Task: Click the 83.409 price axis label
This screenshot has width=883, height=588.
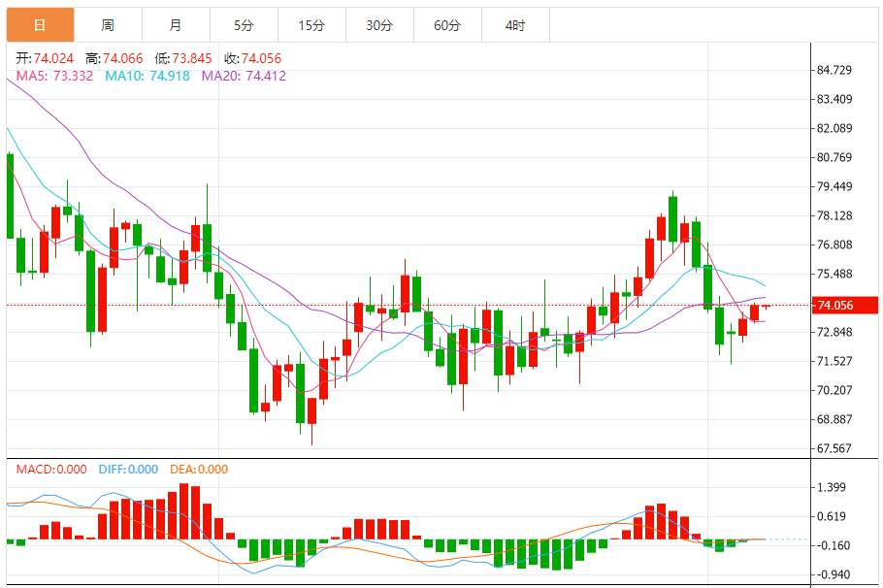Action: click(834, 99)
